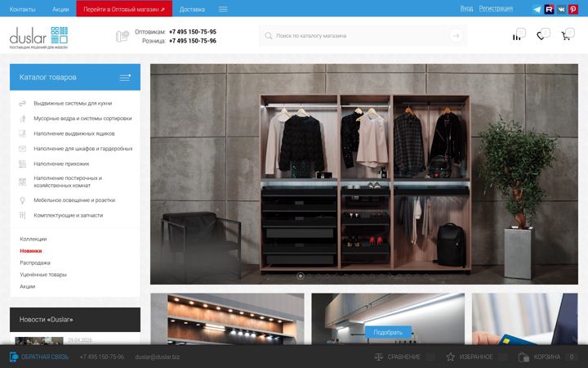Click icon for Выдвижные системы для кухни
Screen dimensions: 588x368
[x=23, y=103]
